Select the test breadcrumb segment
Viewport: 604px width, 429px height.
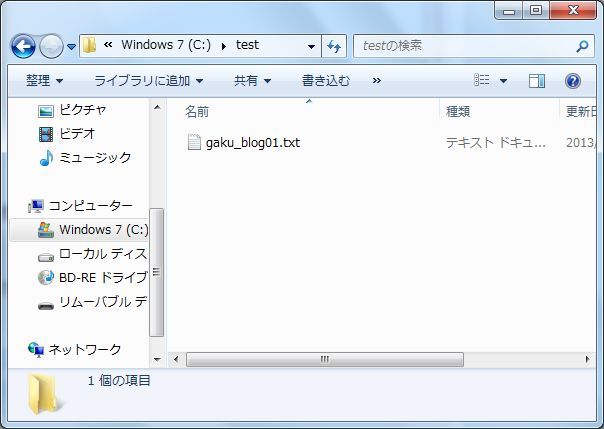tap(247, 45)
